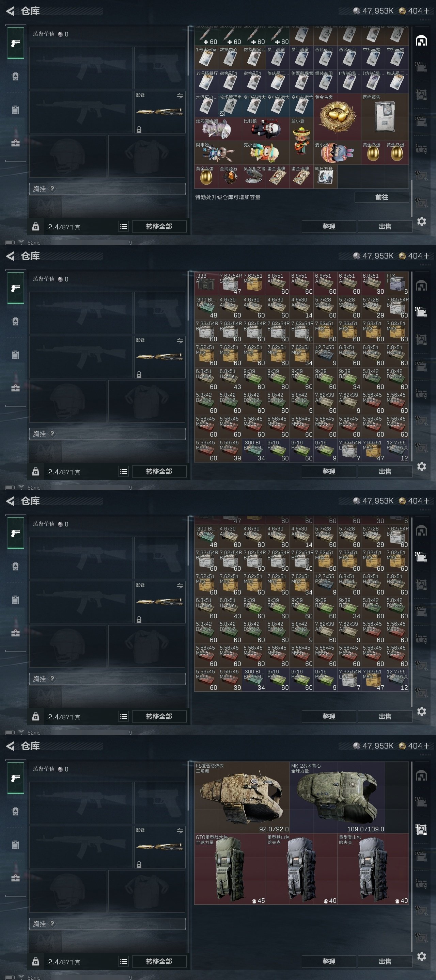Pick the 兰小登 sombrero figurine

tap(301, 141)
